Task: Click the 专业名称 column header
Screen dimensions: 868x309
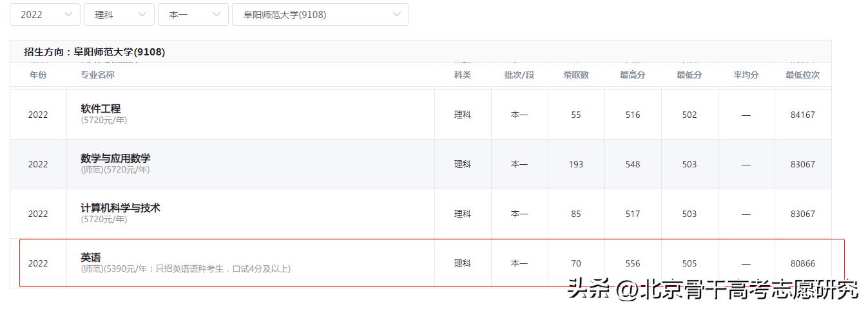Action: 97,75
